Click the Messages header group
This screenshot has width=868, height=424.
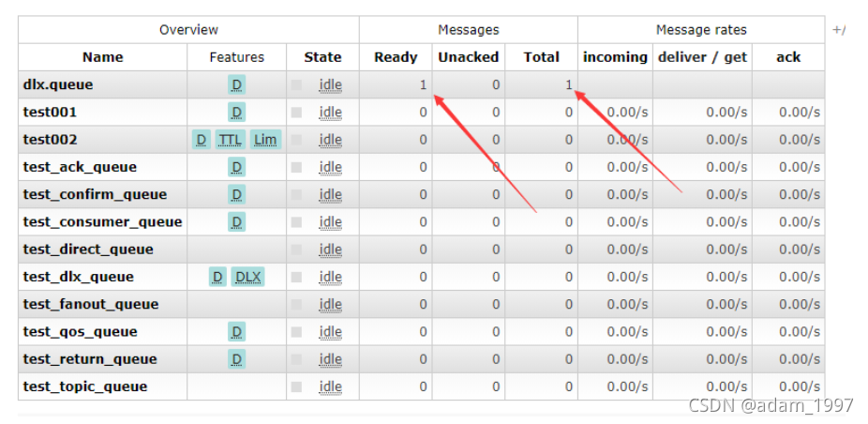coord(469,30)
